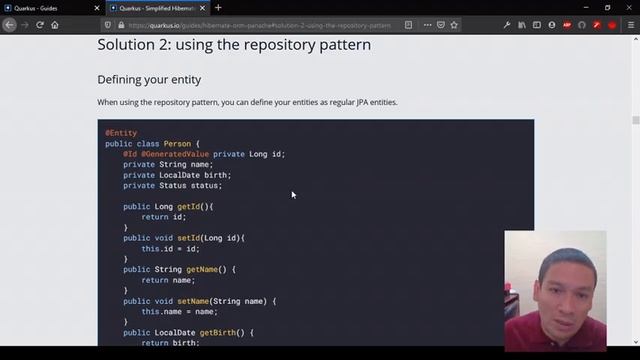
Task: Switch to Quarkus - Guides tab
Action: pyautogui.click(x=52, y=8)
